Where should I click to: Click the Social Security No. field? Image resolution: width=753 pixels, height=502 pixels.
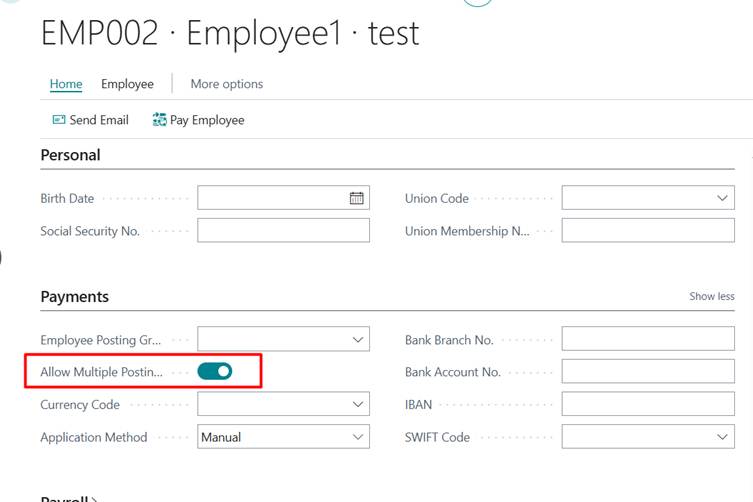pos(283,231)
